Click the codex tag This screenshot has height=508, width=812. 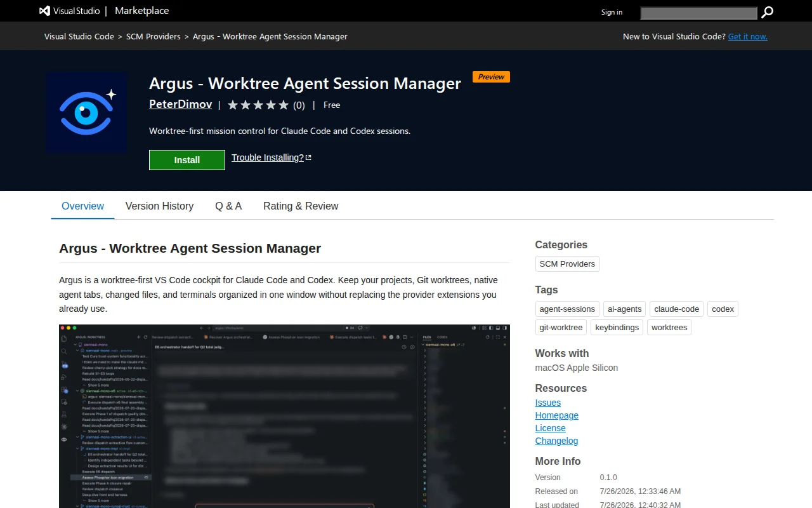point(723,309)
